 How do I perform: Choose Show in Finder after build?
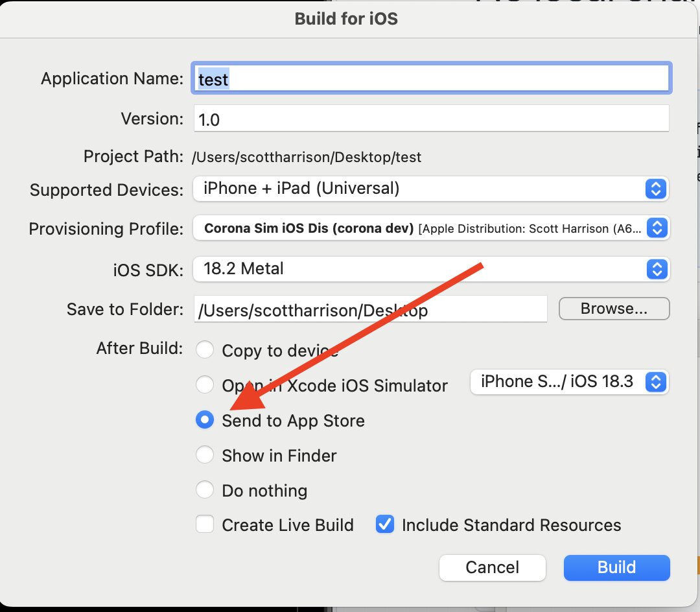click(x=204, y=454)
